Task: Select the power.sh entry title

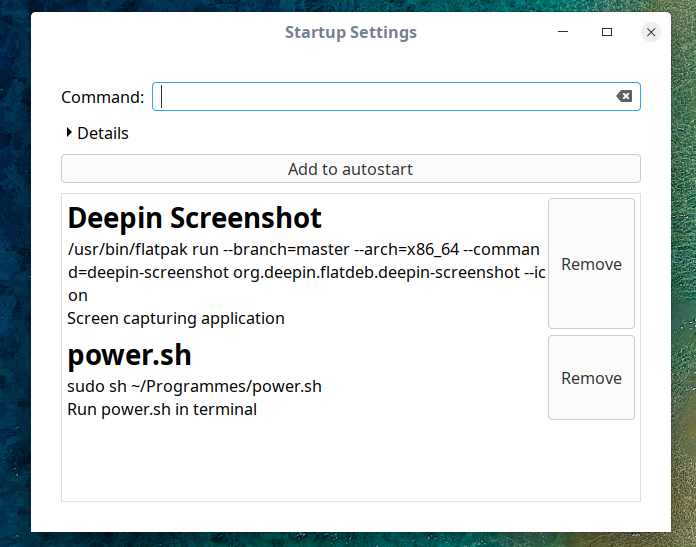Action: pyautogui.click(x=129, y=355)
